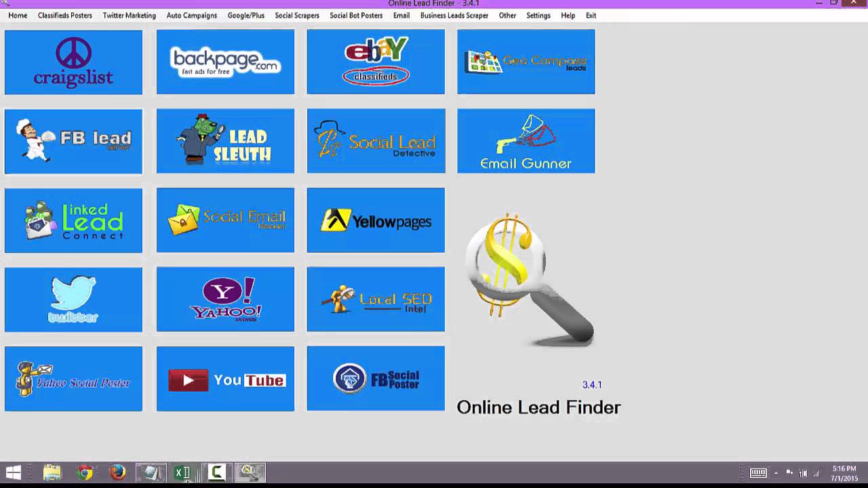Open the Settings menu

(538, 16)
